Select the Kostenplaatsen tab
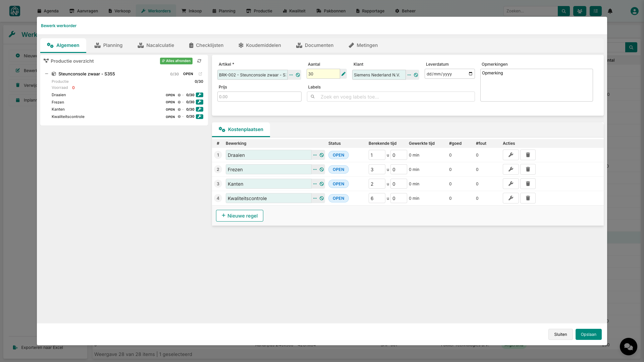Screen dimensions: 644x362 click(x=241, y=130)
